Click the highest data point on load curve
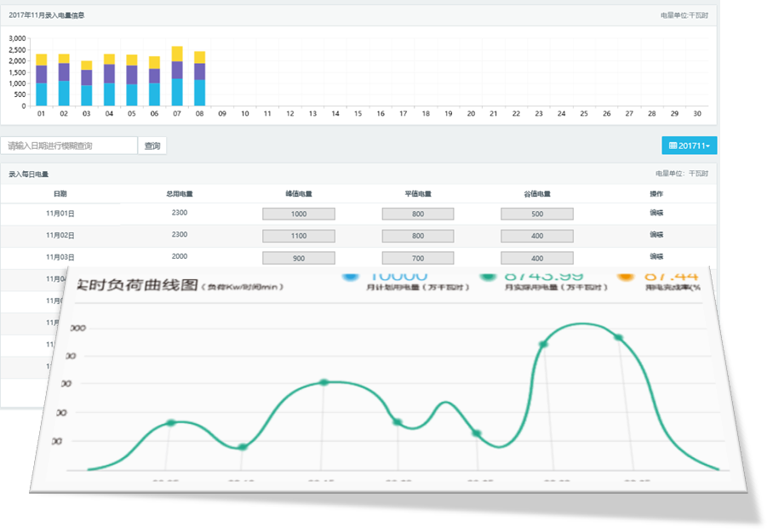The height and width of the screenshot is (532, 773). click(543, 344)
